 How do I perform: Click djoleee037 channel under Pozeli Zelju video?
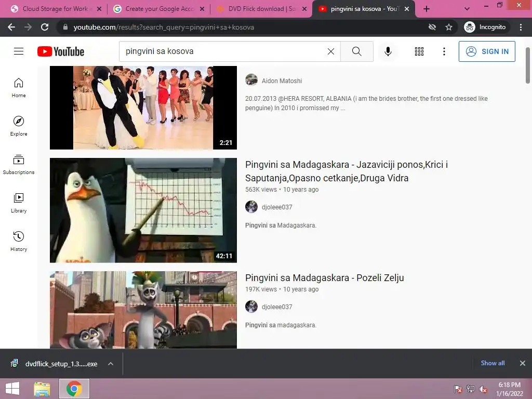[x=277, y=307]
